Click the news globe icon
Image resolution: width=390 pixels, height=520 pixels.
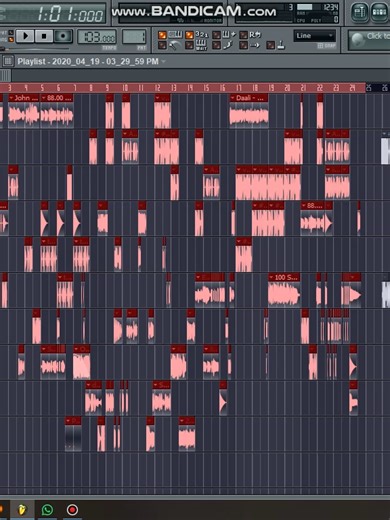click(357, 40)
